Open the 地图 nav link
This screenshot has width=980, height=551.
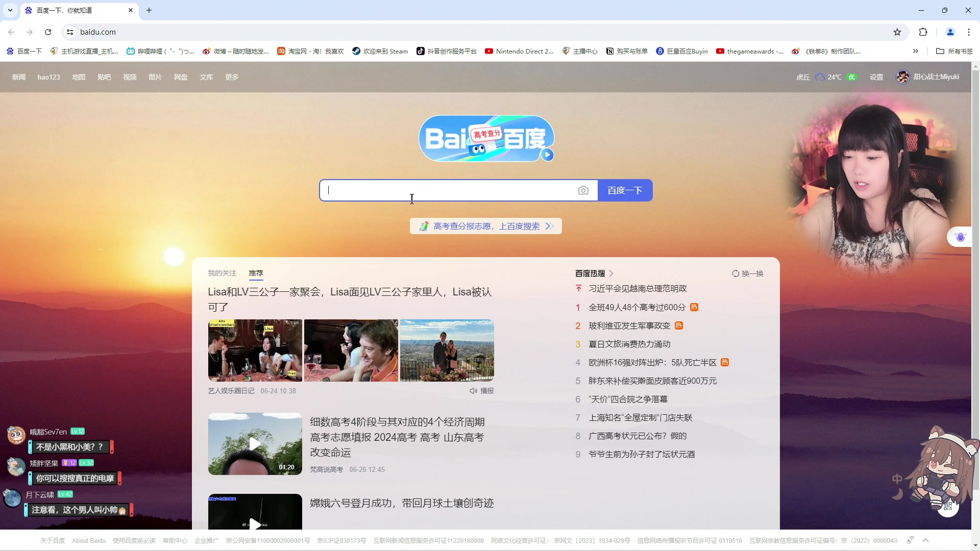pos(79,77)
